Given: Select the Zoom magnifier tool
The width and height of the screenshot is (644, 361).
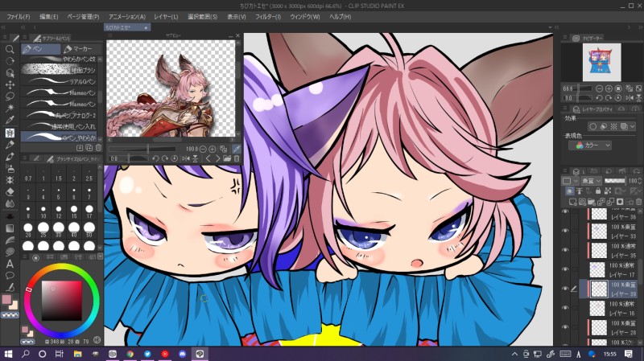Looking at the screenshot, I should [10, 49].
